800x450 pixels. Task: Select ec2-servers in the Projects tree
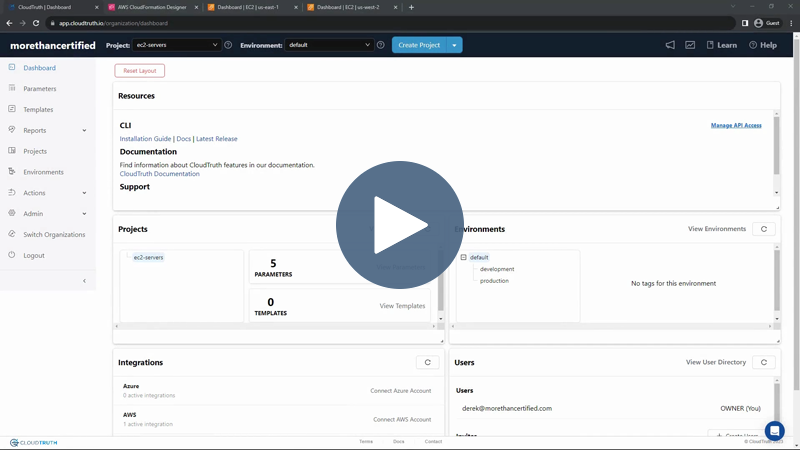(x=148, y=258)
